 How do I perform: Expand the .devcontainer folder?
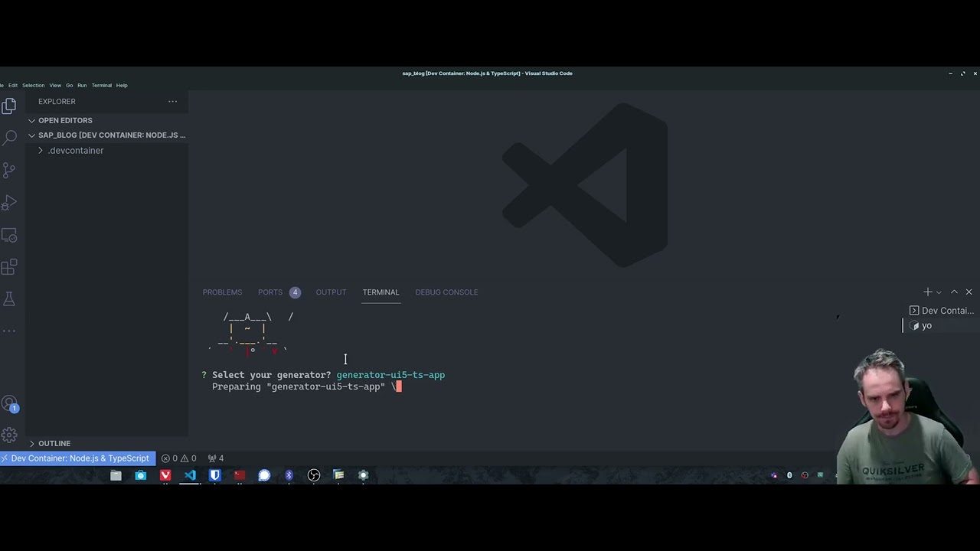pos(107,151)
